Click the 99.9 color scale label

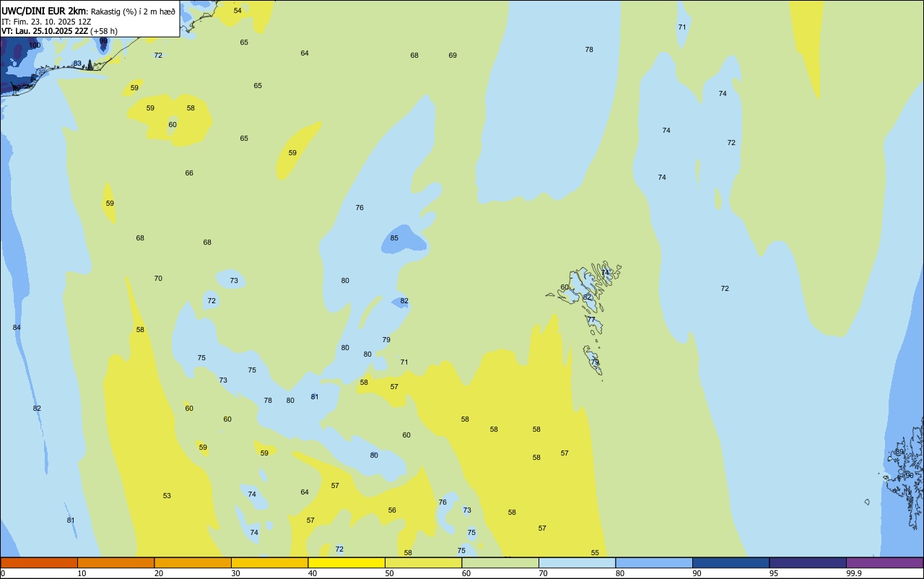(854, 573)
